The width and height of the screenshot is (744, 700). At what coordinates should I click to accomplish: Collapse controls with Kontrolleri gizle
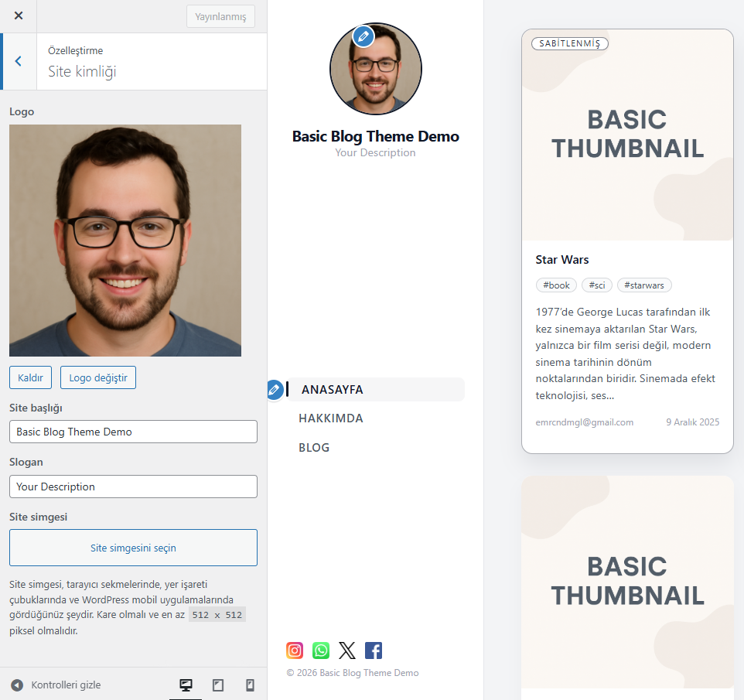tap(56, 685)
